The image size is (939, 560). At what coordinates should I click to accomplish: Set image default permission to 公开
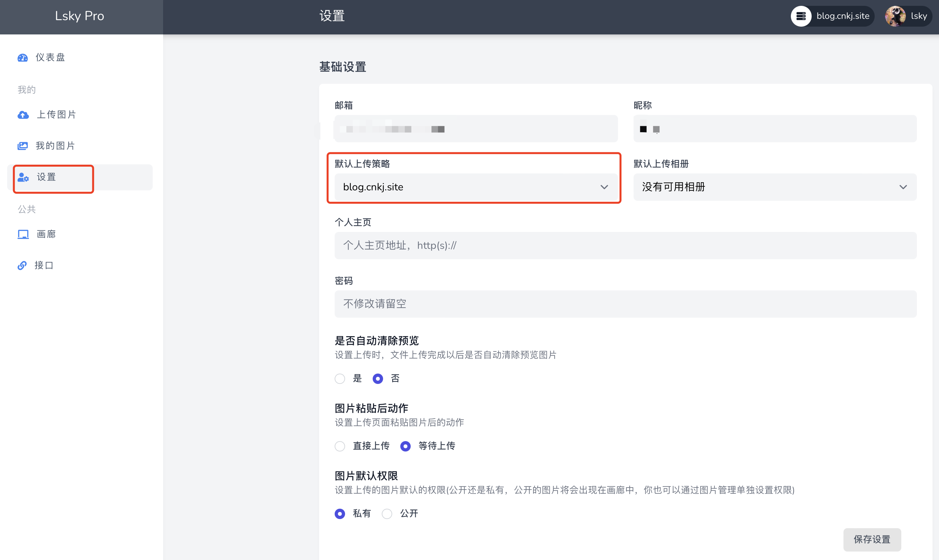387,514
